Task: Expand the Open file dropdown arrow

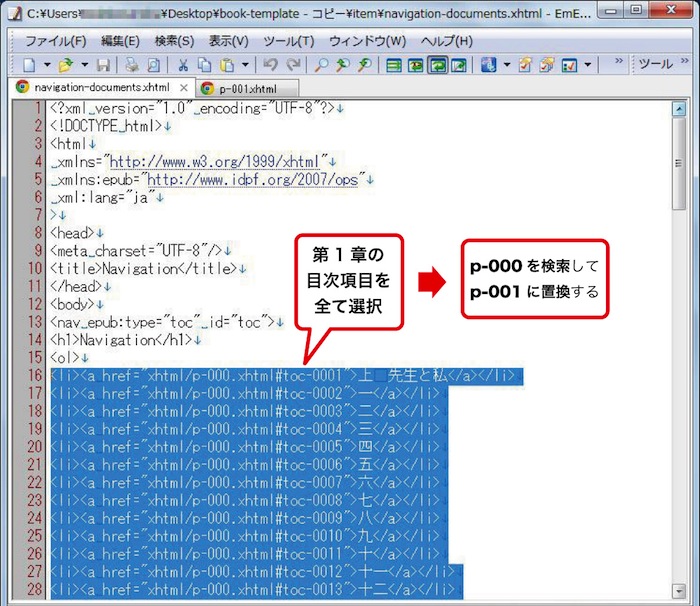Action: (85, 65)
